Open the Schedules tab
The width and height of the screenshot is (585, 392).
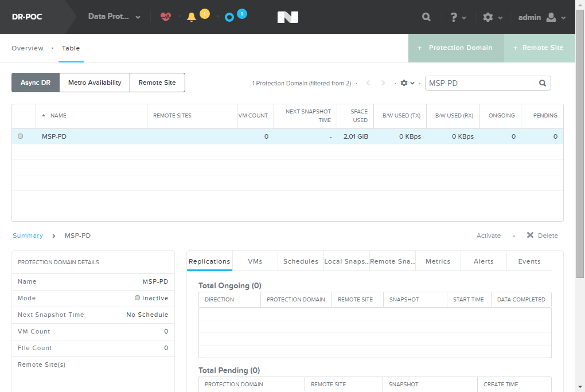pyautogui.click(x=301, y=261)
